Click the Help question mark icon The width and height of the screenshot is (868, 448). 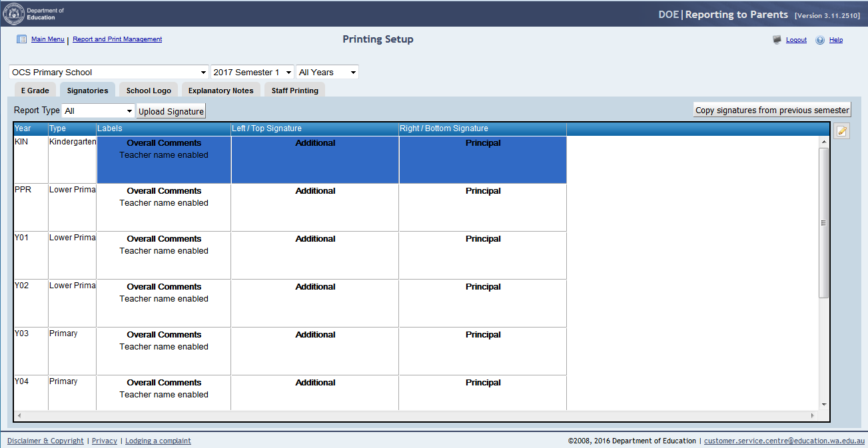pos(820,40)
